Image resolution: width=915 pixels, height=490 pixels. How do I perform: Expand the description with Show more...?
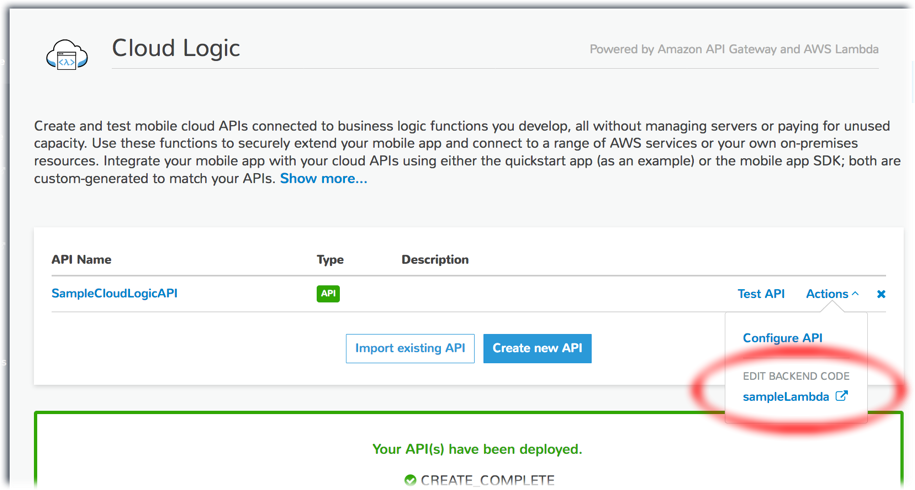click(x=324, y=178)
